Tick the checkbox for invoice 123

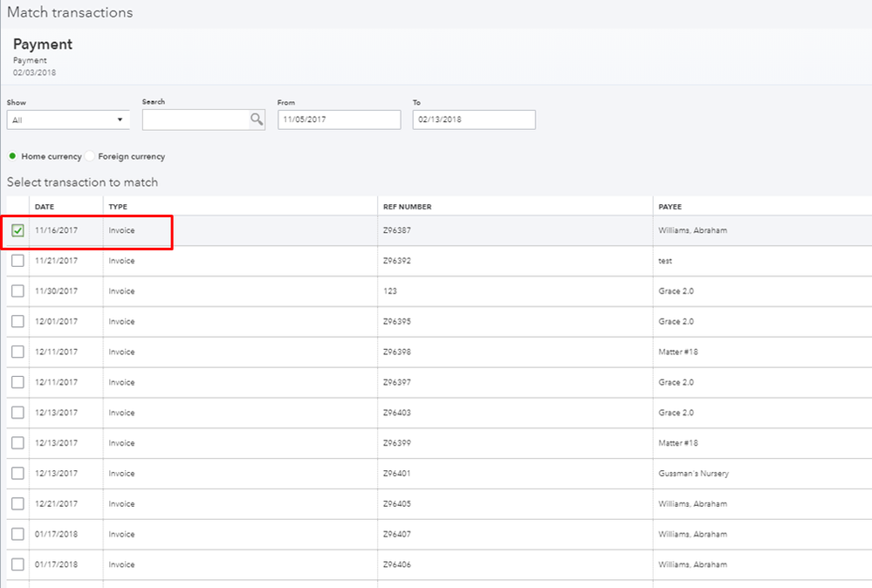point(17,291)
